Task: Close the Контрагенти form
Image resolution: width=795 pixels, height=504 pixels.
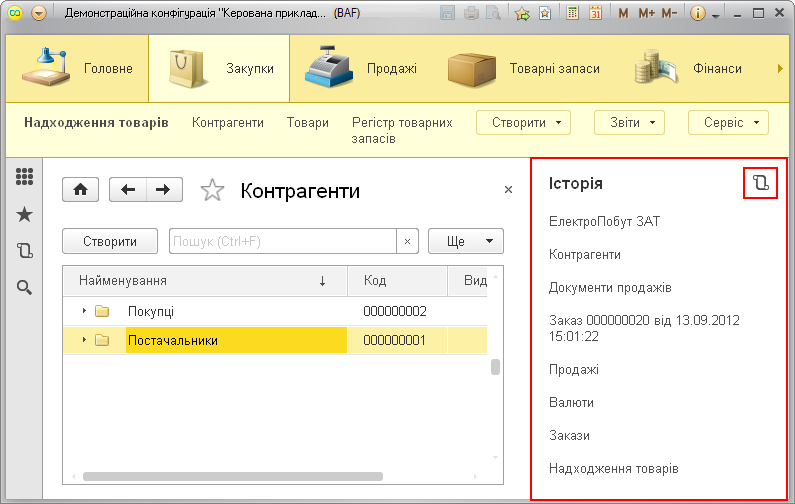Action: tap(509, 190)
